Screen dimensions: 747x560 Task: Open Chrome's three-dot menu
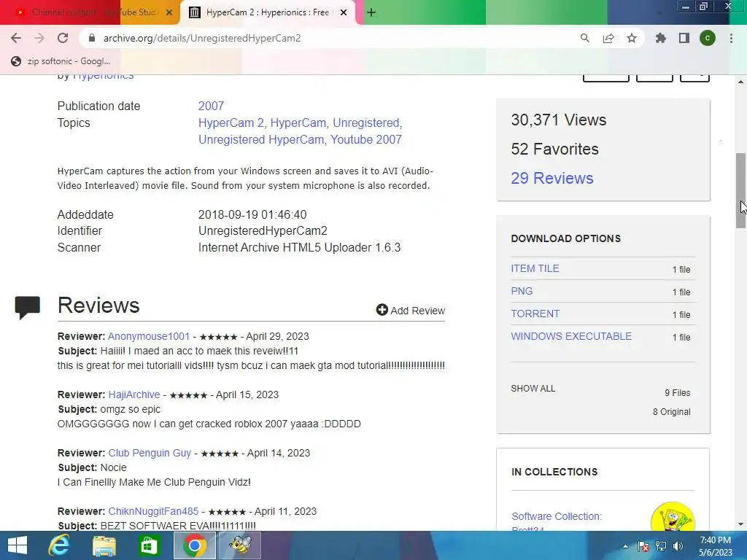click(731, 38)
